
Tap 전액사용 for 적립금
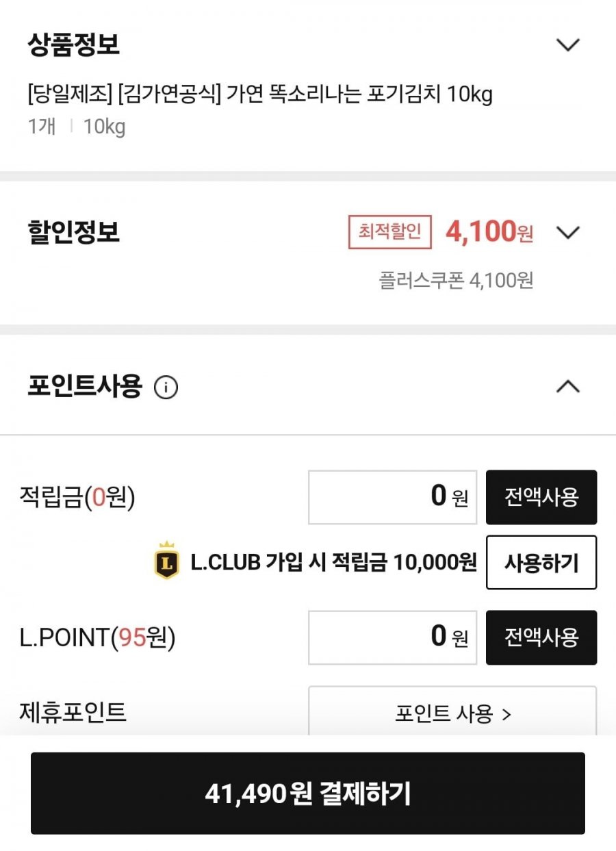541,497
